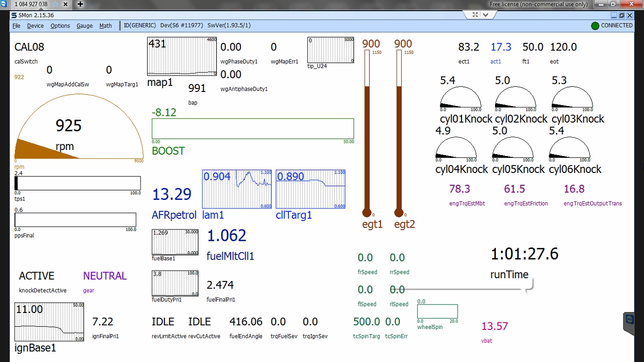Close the 1 084 927 038 session tab
The height and width of the screenshot is (362, 644).
[x=65, y=4]
